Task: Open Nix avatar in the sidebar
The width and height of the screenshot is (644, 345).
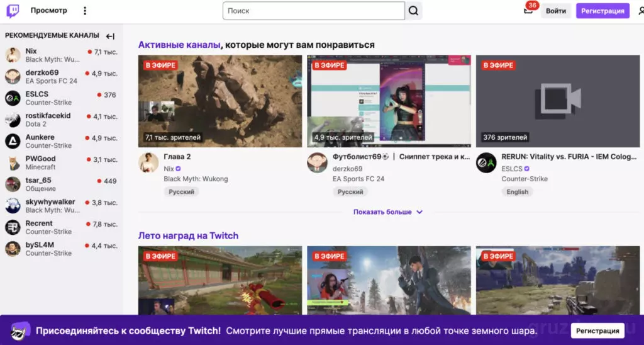Action: [x=13, y=55]
